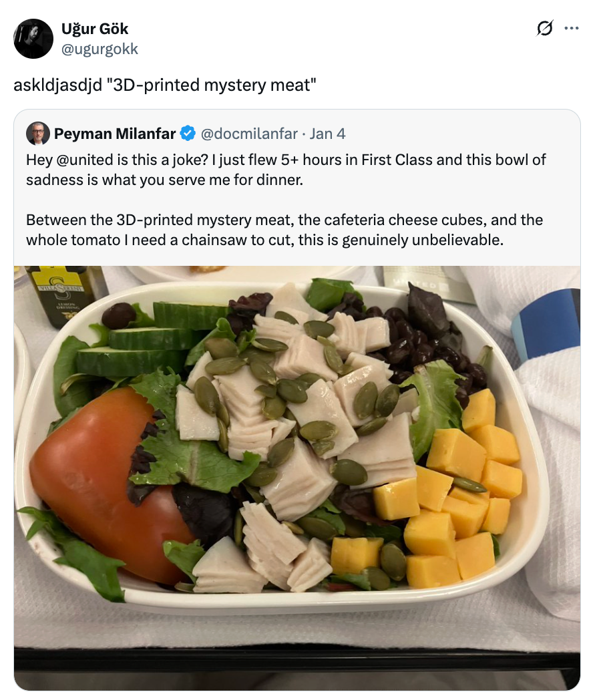593x700 pixels.
Task: Click the quote card's header row
Action: (200, 134)
